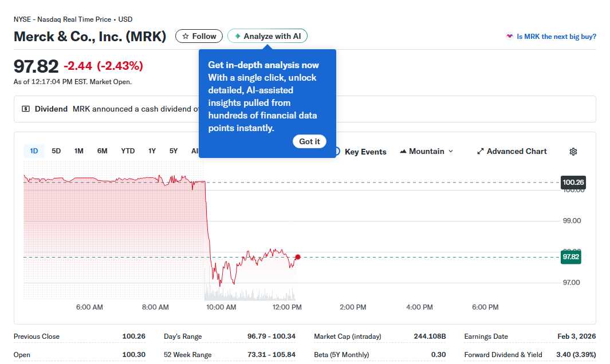
Task: Switch chart to 5D range
Action: [56, 151]
